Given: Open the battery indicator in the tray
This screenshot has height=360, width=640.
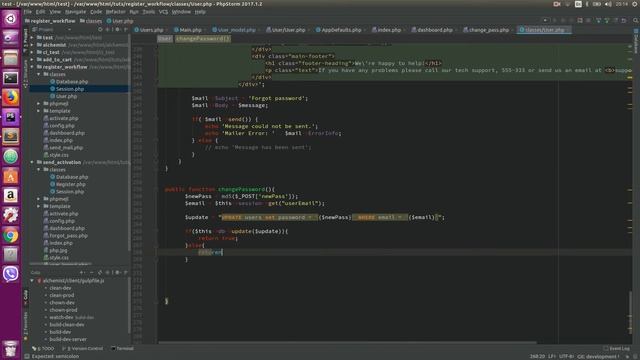Looking at the screenshot, I should (597, 4).
